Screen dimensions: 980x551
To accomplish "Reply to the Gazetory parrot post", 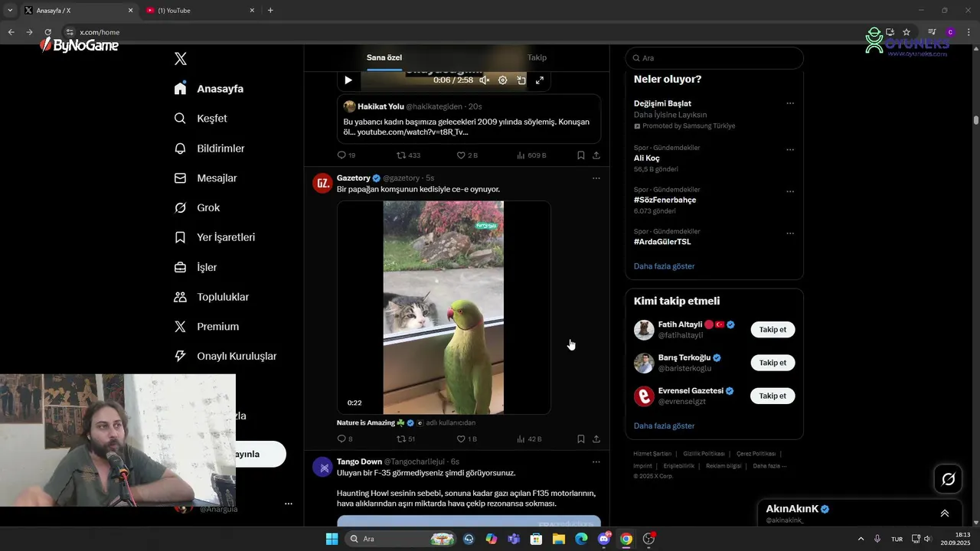I will click(x=345, y=439).
